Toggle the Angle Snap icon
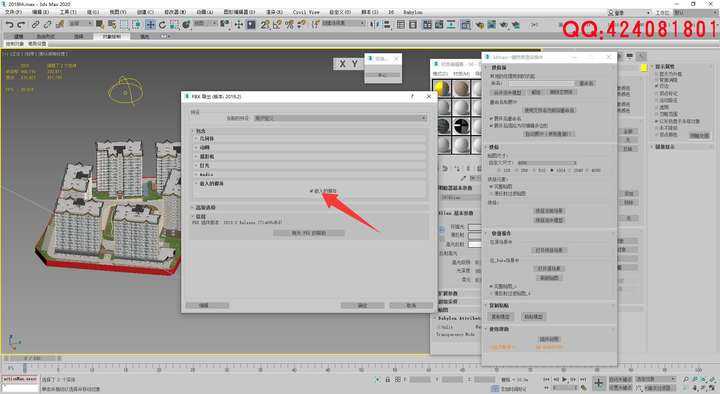 coord(277,25)
